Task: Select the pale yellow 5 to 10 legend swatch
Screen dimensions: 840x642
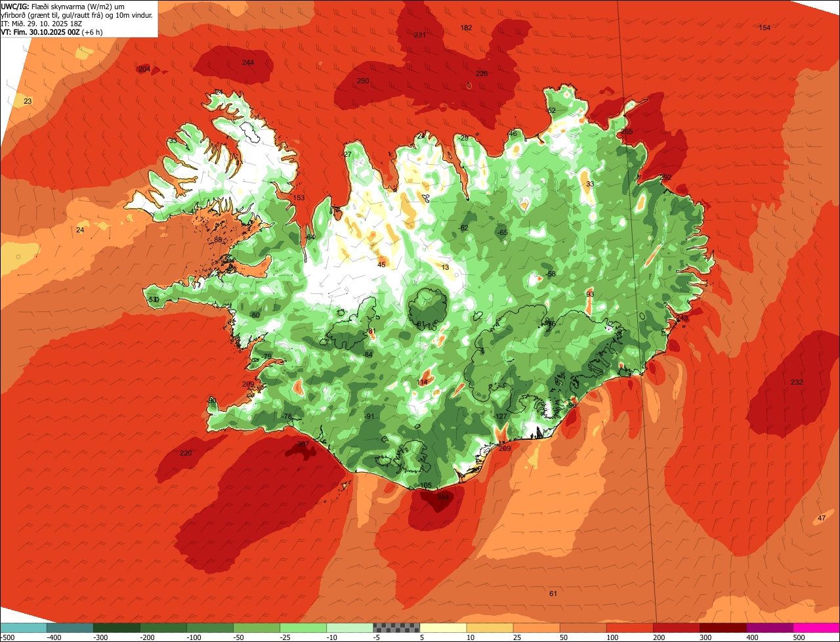Action: click(443, 628)
